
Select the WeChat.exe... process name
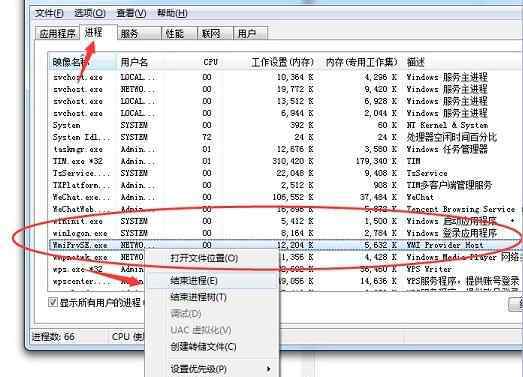81,197
